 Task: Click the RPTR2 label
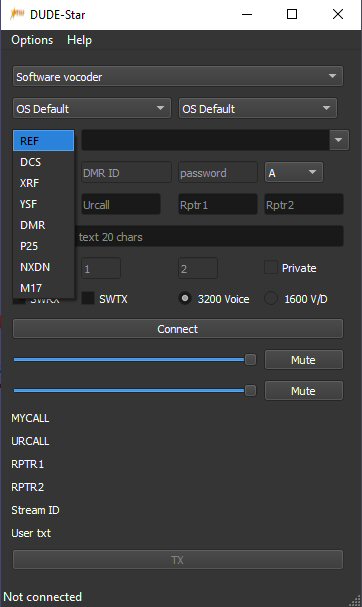[27, 487]
